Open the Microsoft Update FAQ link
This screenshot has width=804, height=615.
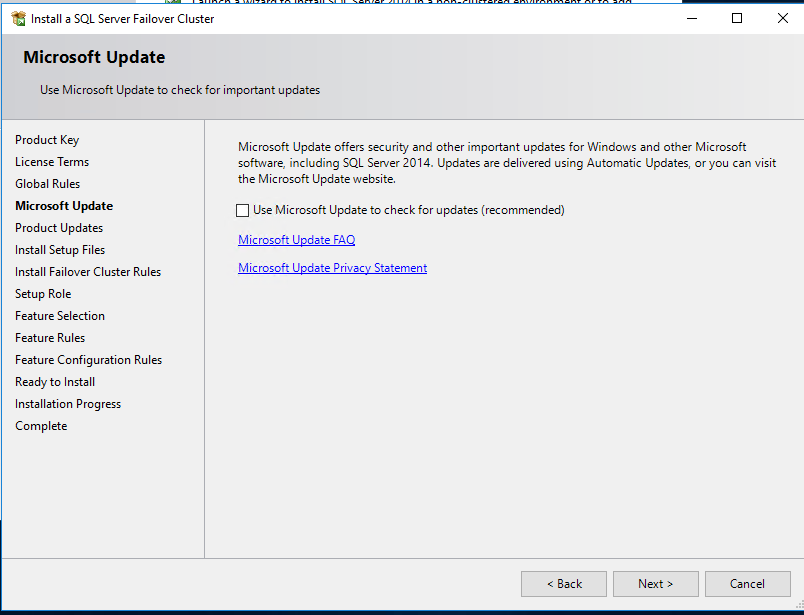pyautogui.click(x=296, y=240)
